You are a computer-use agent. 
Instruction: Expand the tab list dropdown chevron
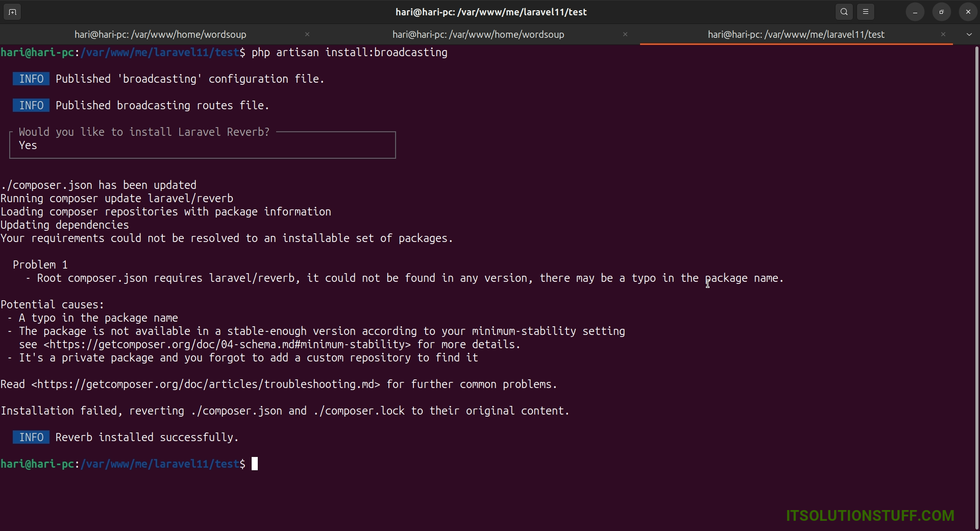click(969, 34)
